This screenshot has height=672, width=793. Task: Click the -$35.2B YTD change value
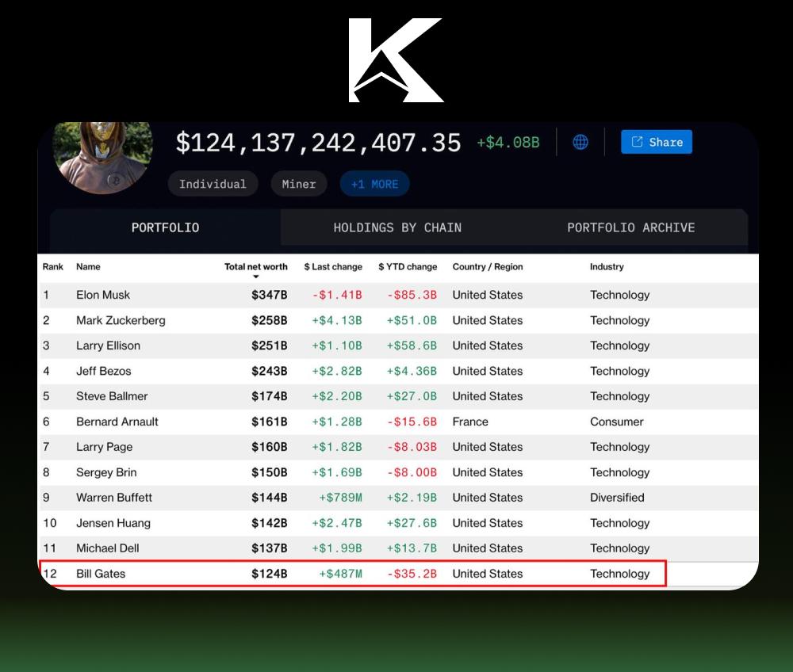tap(412, 574)
